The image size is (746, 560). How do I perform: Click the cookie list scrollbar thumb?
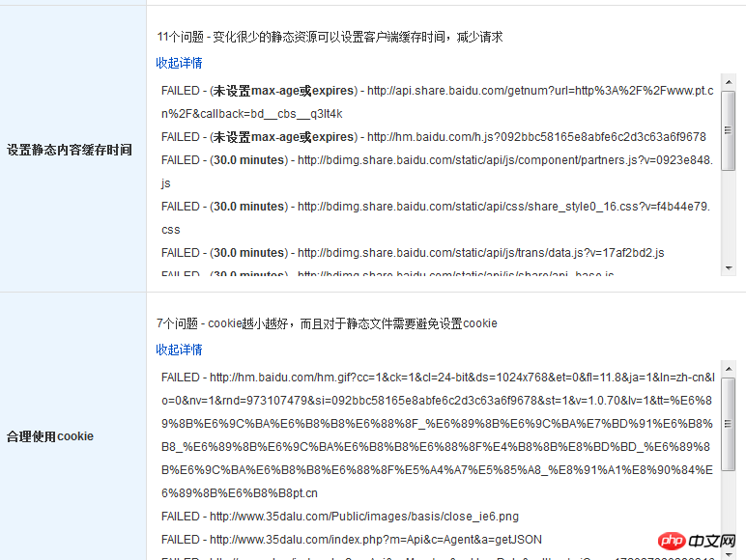pos(729,424)
